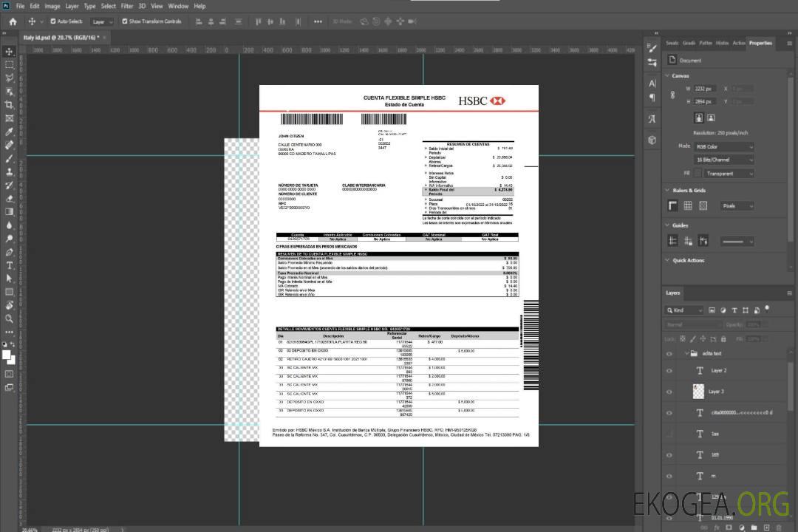The image size is (798, 532).
Task: Select the Gradient tool
Action: pyautogui.click(x=9, y=212)
